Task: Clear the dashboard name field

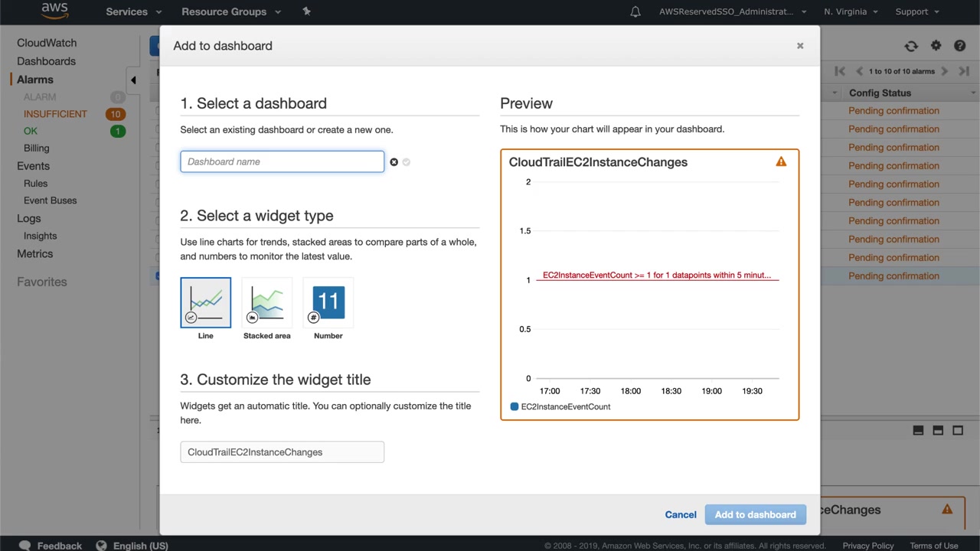Action: [394, 162]
